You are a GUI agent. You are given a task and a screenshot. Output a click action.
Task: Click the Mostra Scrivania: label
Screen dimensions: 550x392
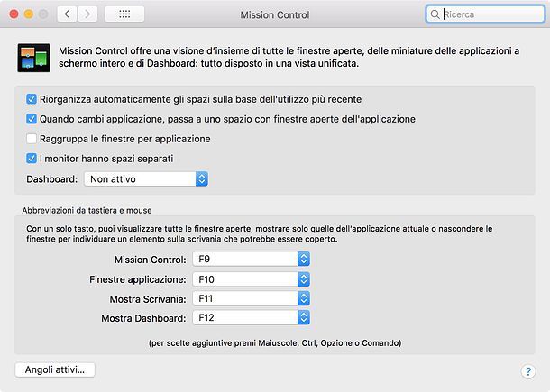tap(148, 299)
